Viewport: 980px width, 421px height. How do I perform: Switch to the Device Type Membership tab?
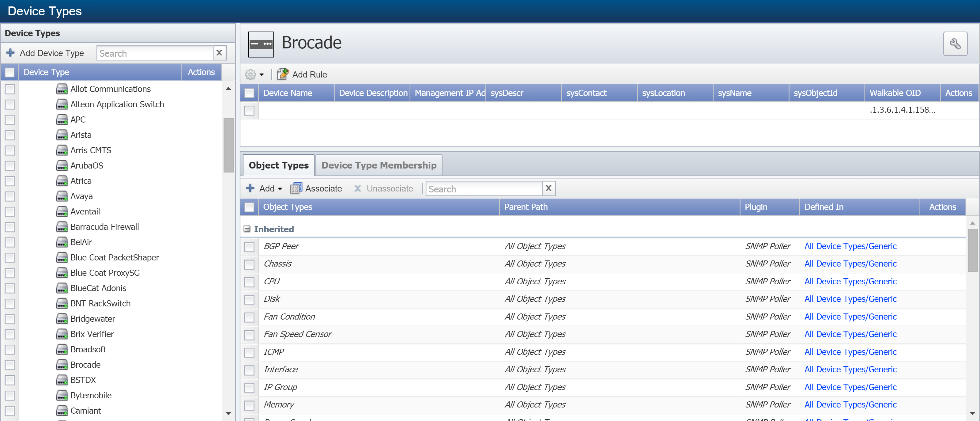[x=379, y=165]
